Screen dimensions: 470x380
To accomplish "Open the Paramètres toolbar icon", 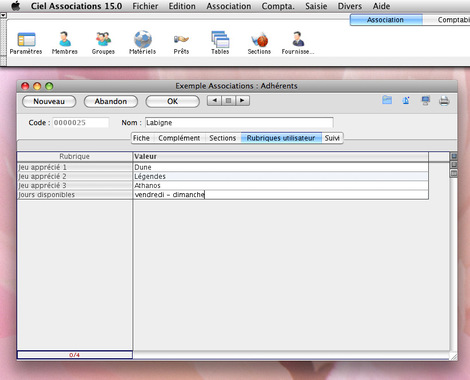I will tap(26, 43).
